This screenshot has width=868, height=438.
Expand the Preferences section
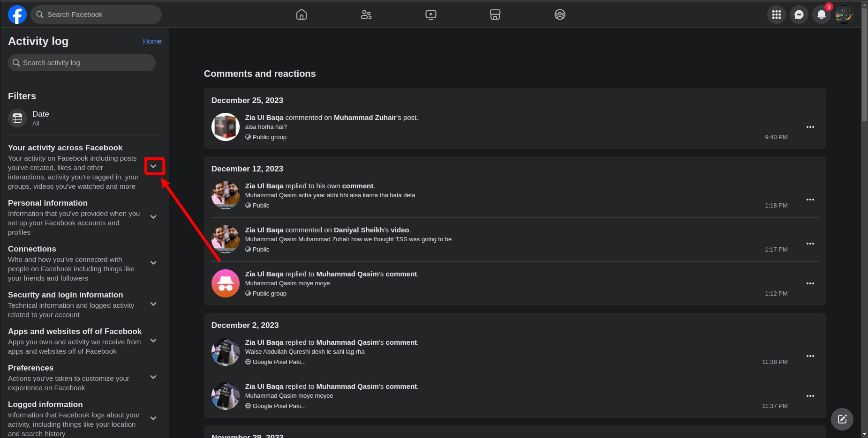click(153, 377)
